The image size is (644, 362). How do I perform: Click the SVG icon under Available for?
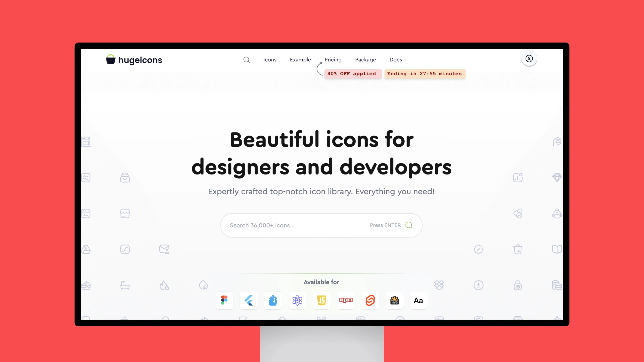(394, 301)
